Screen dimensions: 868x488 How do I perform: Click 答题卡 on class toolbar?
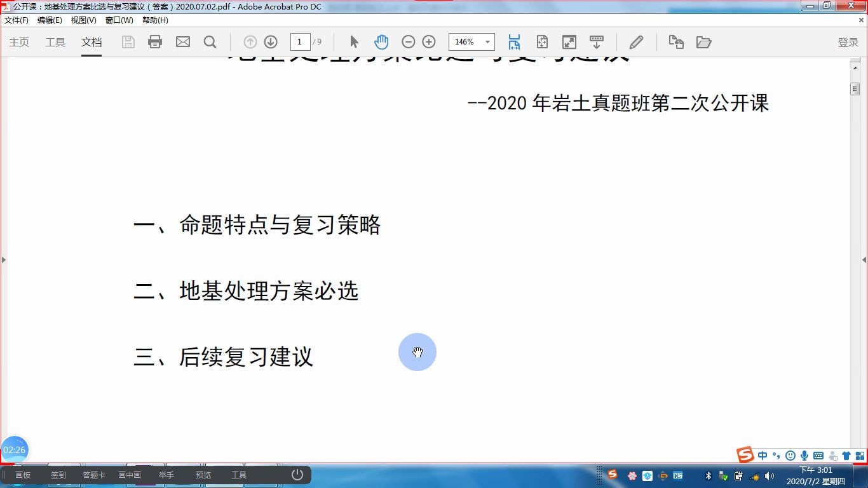point(94,475)
